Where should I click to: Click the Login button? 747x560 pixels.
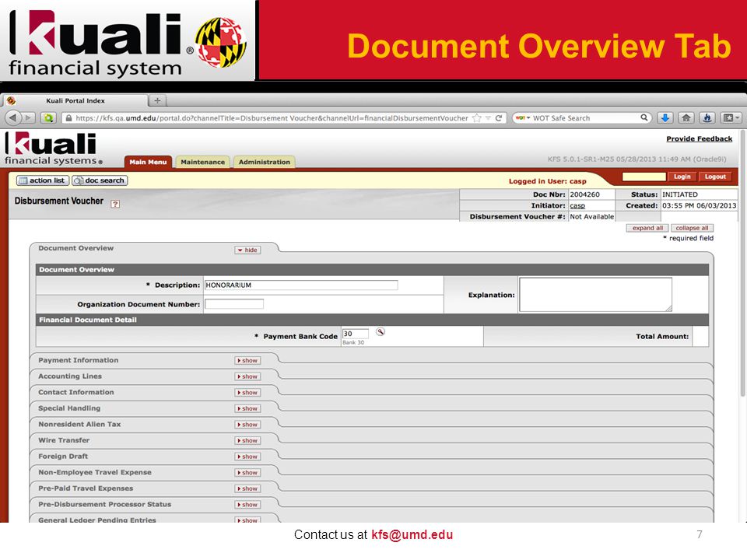point(682,177)
